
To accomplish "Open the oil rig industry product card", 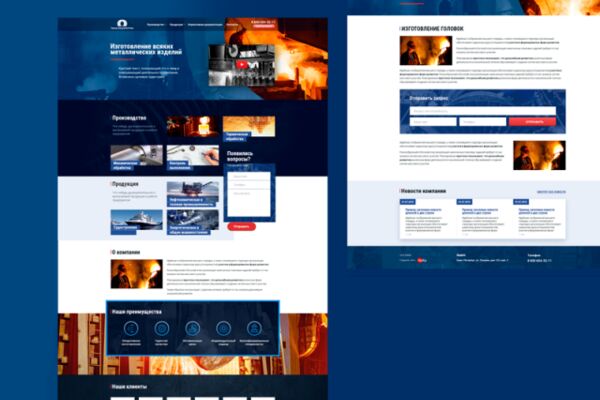I will pos(193,194).
